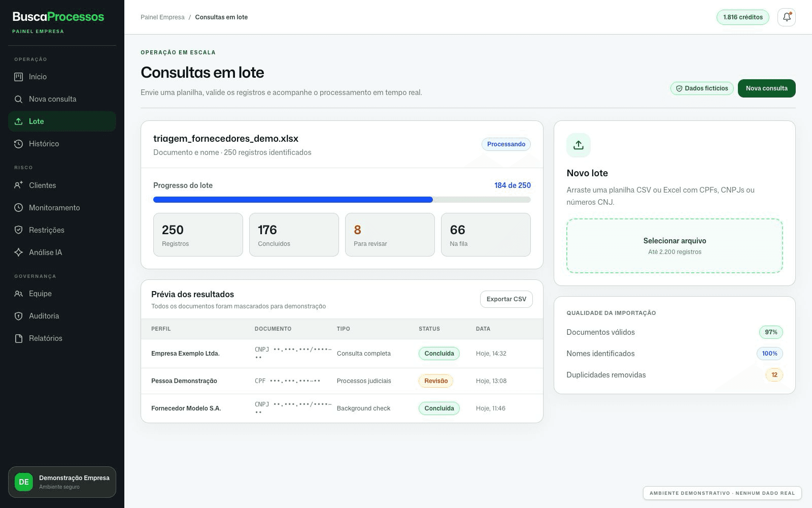Click the person-plus icon beside Clientes
812x508 pixels.
[x=19, y=185]
